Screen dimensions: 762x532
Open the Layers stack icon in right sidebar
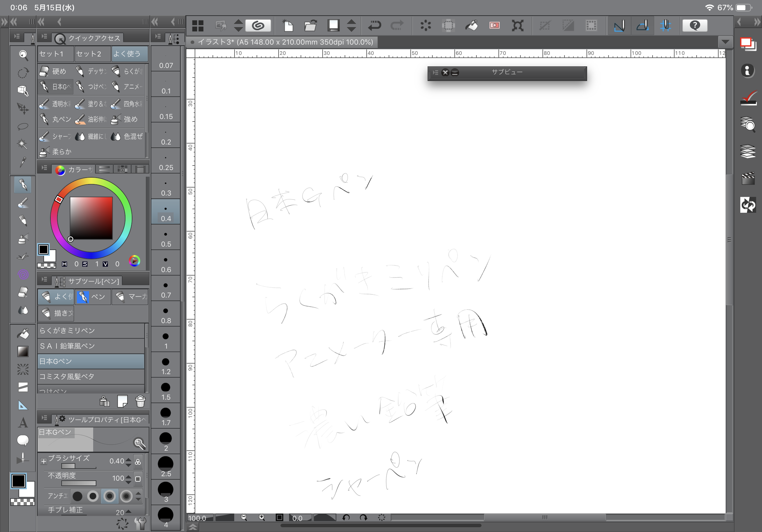click(x=748, y=151)
